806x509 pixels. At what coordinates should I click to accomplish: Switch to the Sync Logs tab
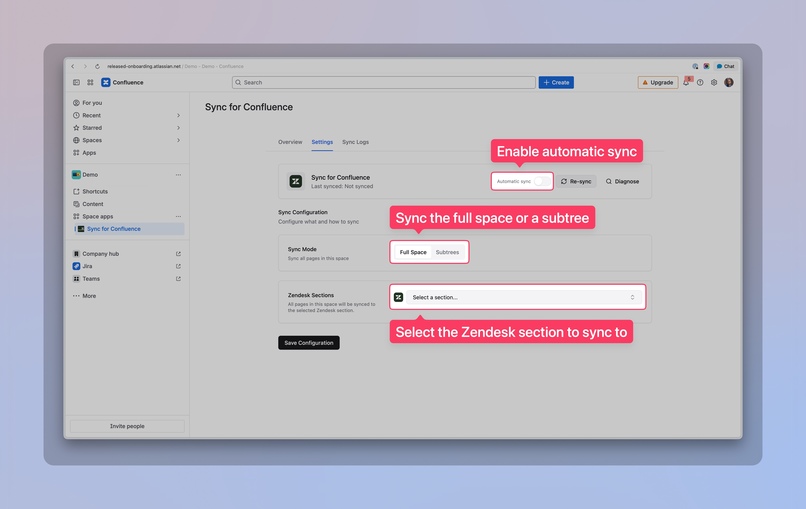pyautogui.click(x=355, y=142)
